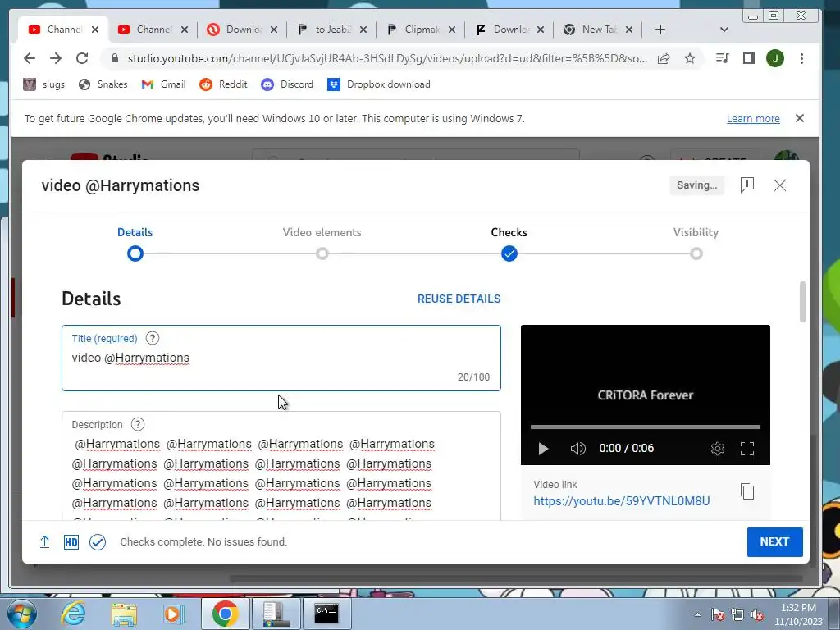840x630 pixels.
Task: Click the share page icon in address bar
Action: tap(663, 58)
